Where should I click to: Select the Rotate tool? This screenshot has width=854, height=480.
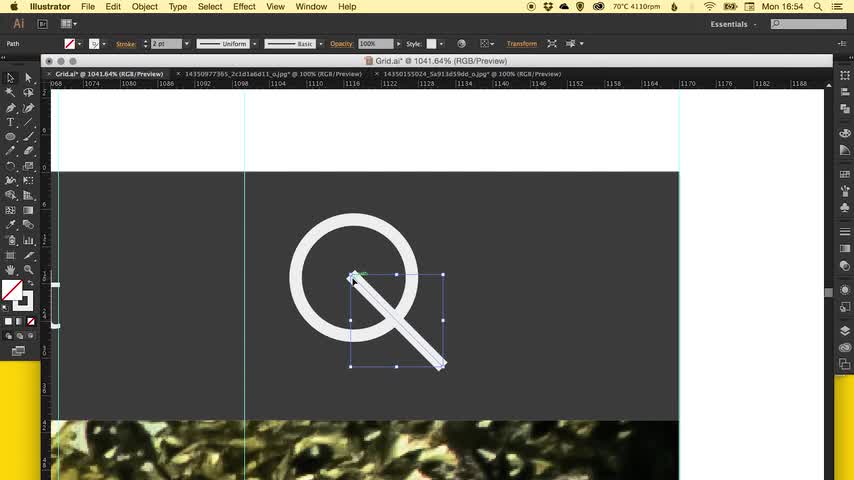click(10, 166)
